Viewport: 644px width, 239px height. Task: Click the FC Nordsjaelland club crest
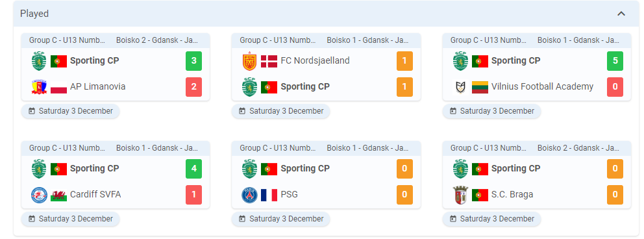[250, 61]
